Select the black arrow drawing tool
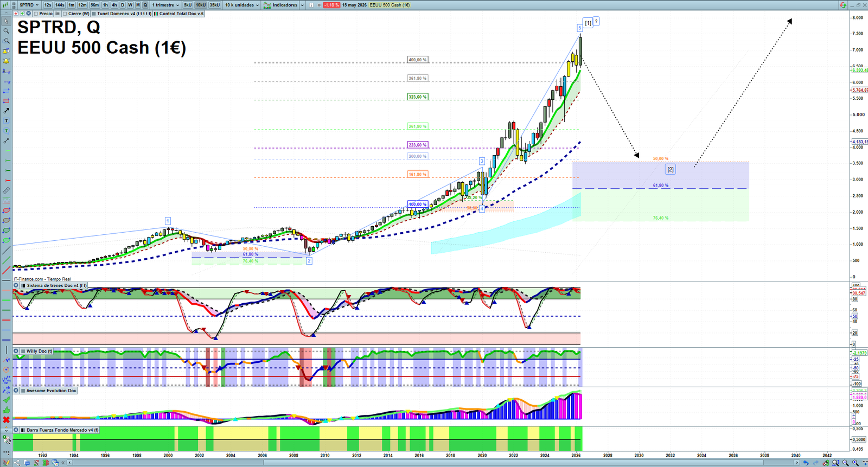 coord(6,111)
